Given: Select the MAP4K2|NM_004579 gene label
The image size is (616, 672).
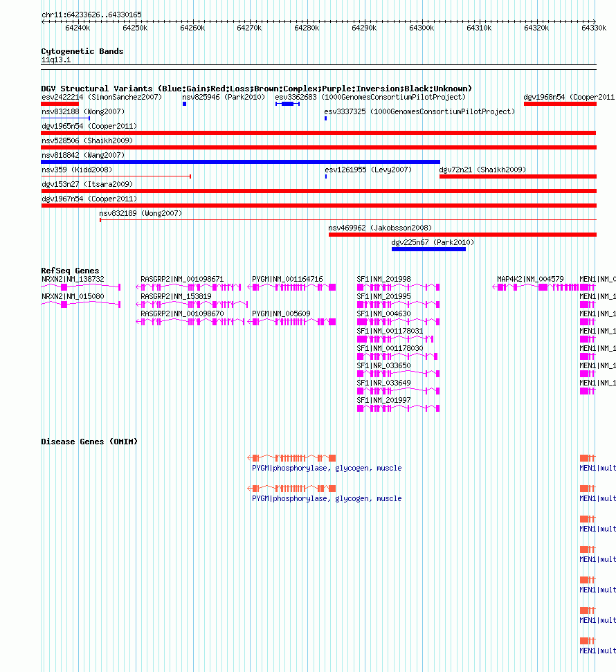Looking at the screenshot, I should [x=530, y=280].
